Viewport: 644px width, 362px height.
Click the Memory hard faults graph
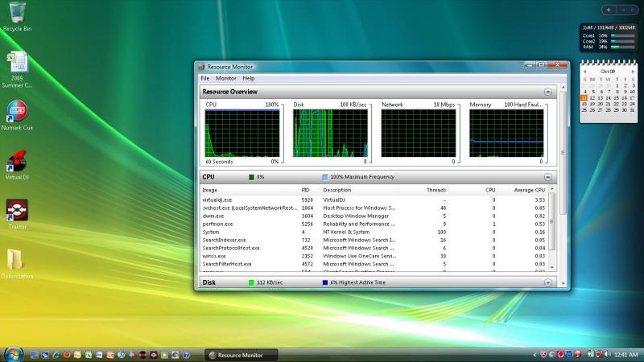[x=506, y=134]
